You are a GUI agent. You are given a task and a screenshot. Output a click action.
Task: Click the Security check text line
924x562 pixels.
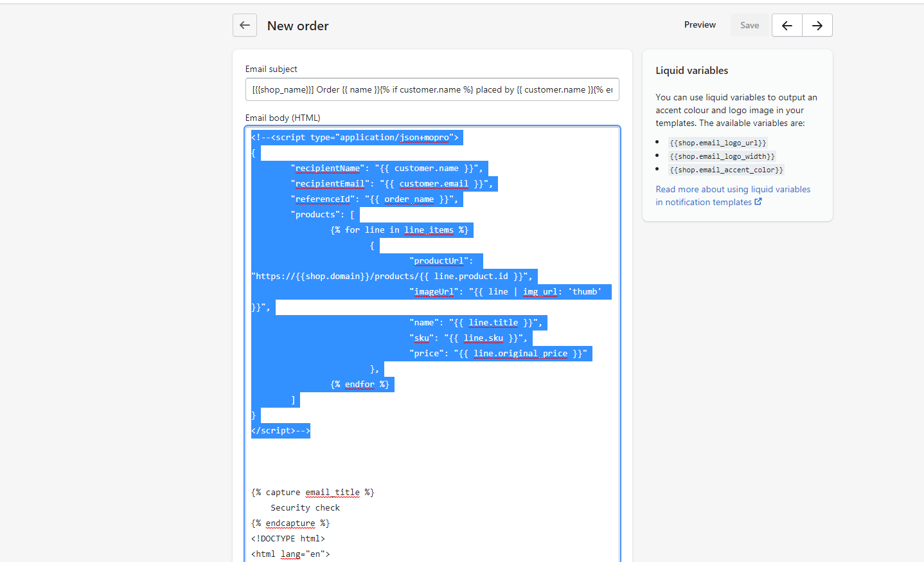(305, 508)
